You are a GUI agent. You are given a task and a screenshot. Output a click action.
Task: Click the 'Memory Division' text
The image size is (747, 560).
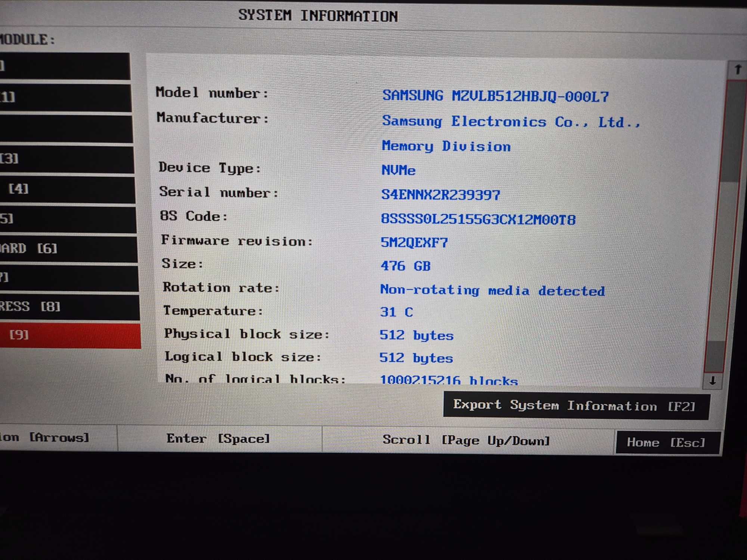coord(446,146)
